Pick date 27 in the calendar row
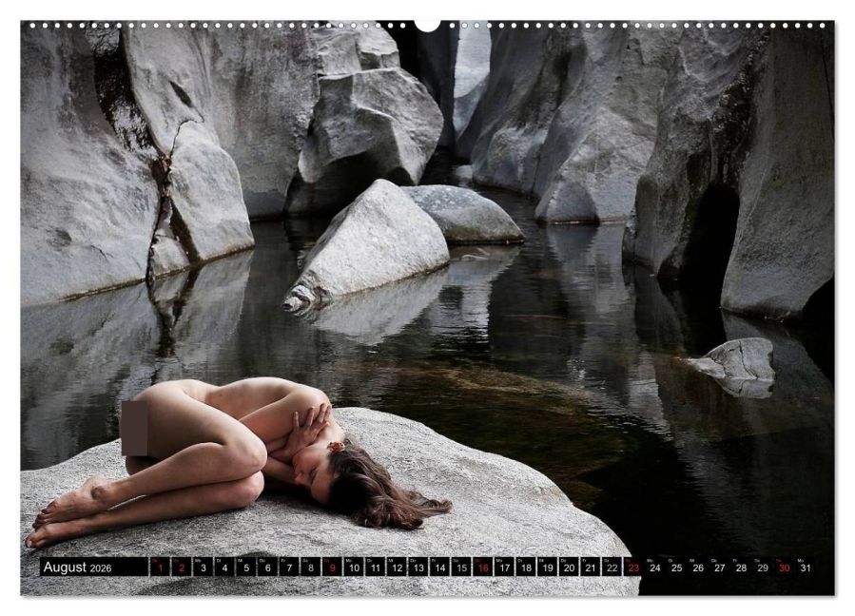 click(720, 567)
